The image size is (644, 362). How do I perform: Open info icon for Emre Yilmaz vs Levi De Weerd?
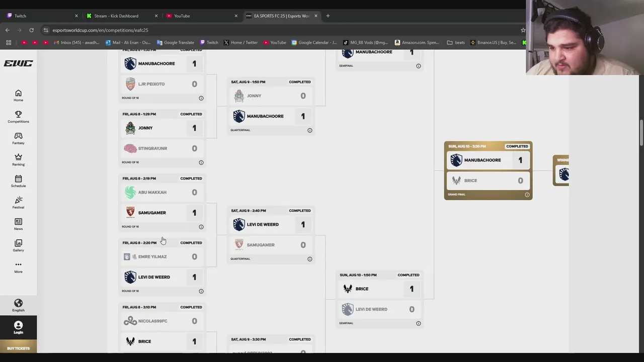(x=201, y=291)
